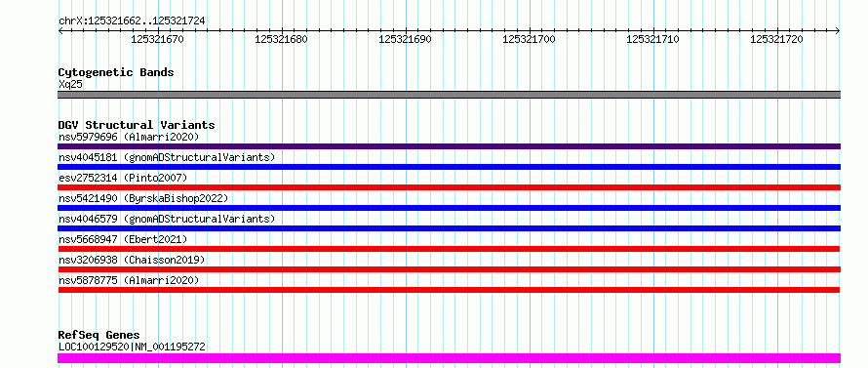Screen dimensions: 868x368
Task: Click the nsv3206938 (Chaisson2019) label
Action: [132, 260]
